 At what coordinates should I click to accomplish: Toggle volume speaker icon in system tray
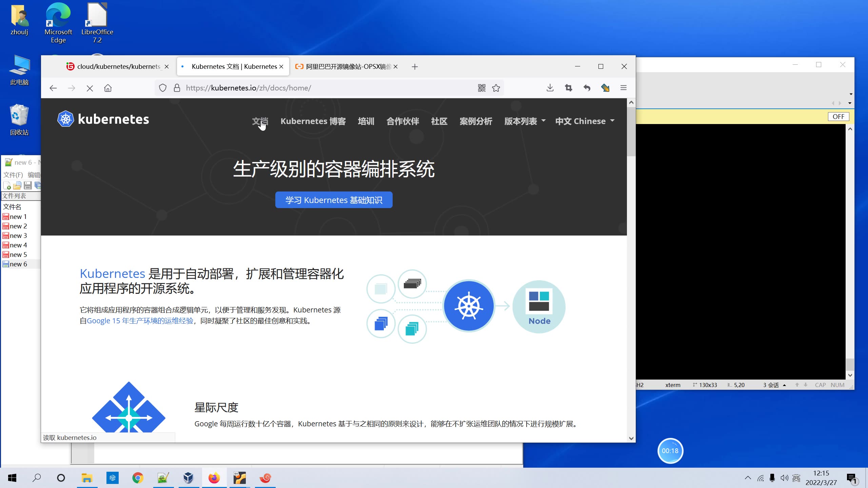tap(784, 478)
